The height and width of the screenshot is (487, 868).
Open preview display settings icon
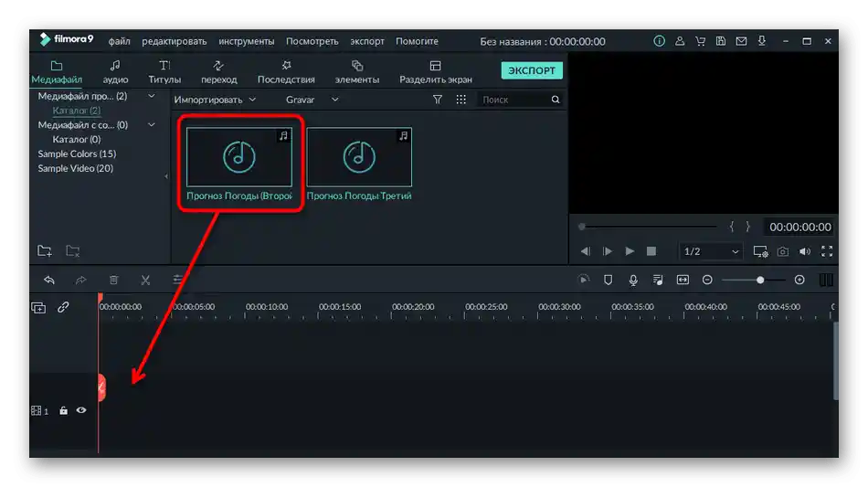tap(760, 251)
